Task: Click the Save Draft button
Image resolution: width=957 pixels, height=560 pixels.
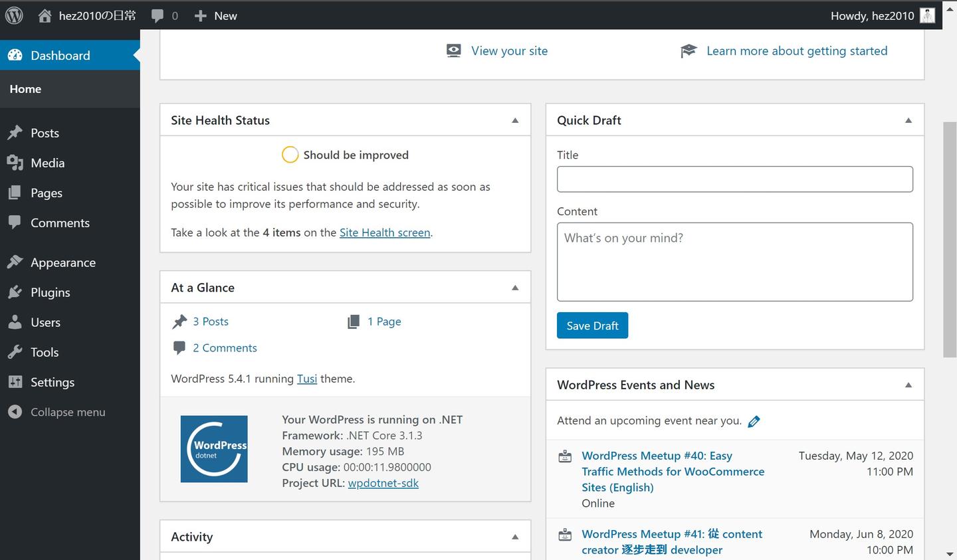Action: coord(592,326)
